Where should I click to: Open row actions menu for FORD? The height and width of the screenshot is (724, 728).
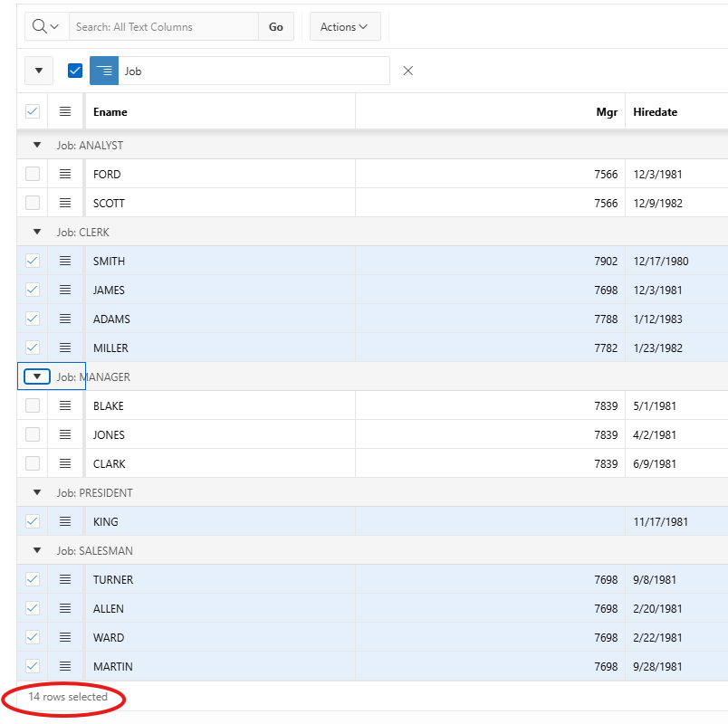tap(65, 174)
